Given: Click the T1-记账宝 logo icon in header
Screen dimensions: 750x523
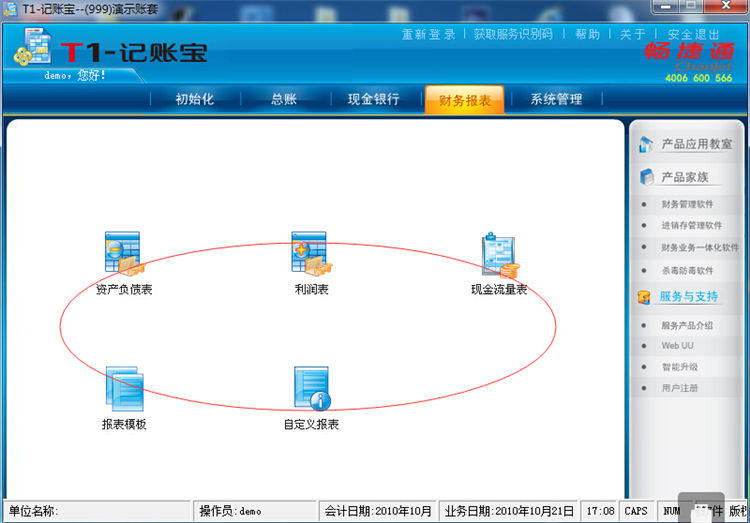Looking at the screenshot, I should click(33, 47).
